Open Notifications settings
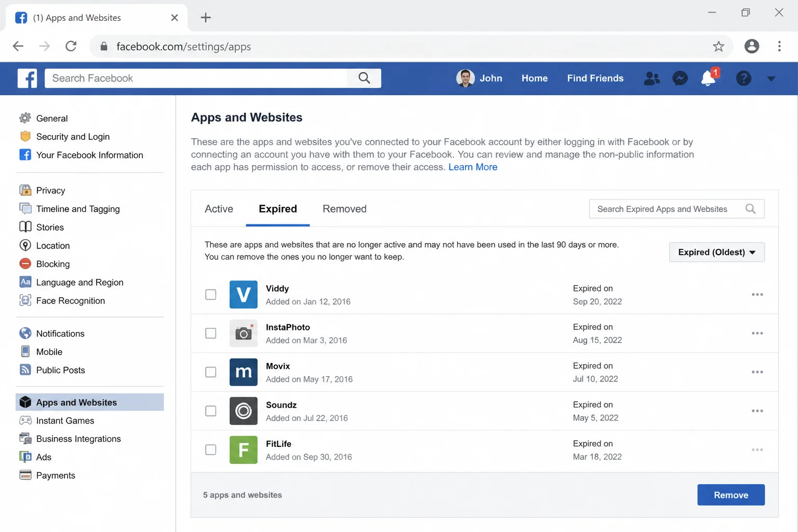This screenshot has height=532, width=798. click(60, 334)
